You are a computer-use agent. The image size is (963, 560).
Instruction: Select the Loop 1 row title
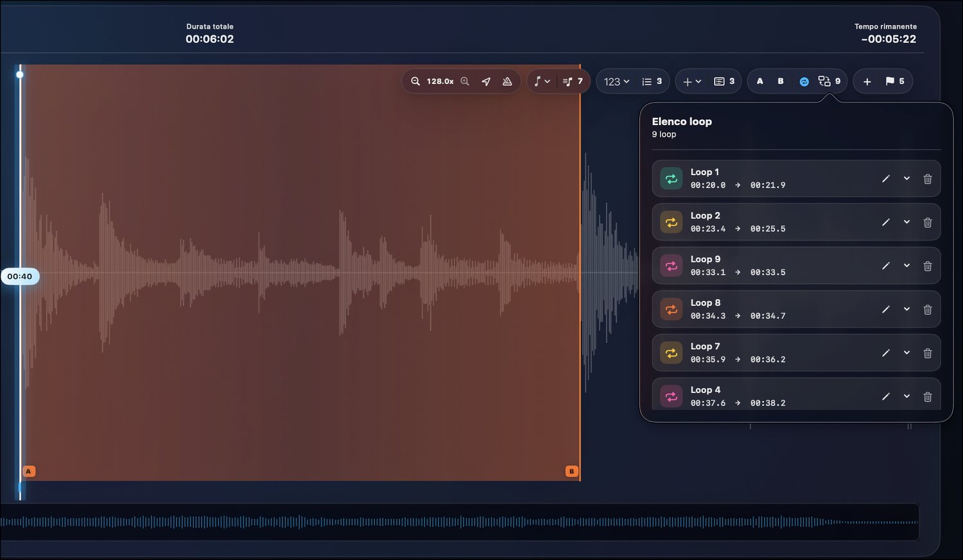[x=705, y=172]
